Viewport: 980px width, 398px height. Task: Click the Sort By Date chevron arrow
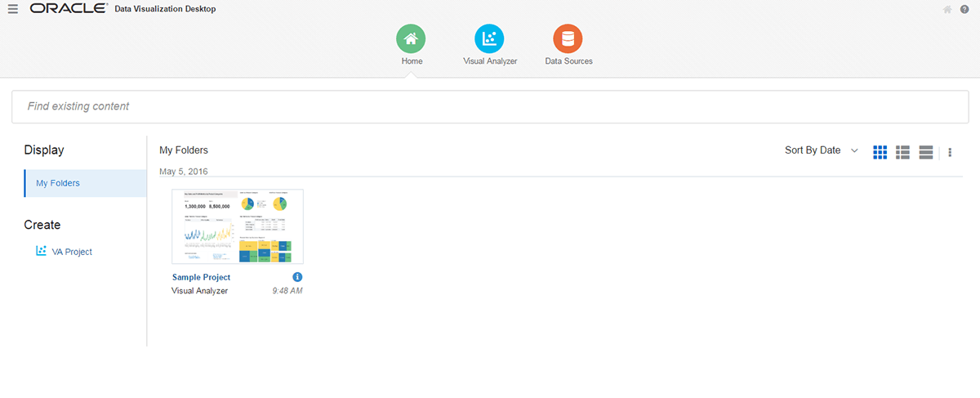click(x=854, y=150)
